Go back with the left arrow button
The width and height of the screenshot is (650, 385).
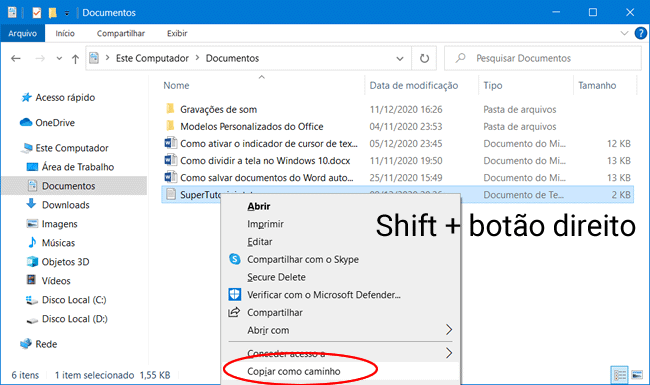pyautogui.click(x=16, y=58)
